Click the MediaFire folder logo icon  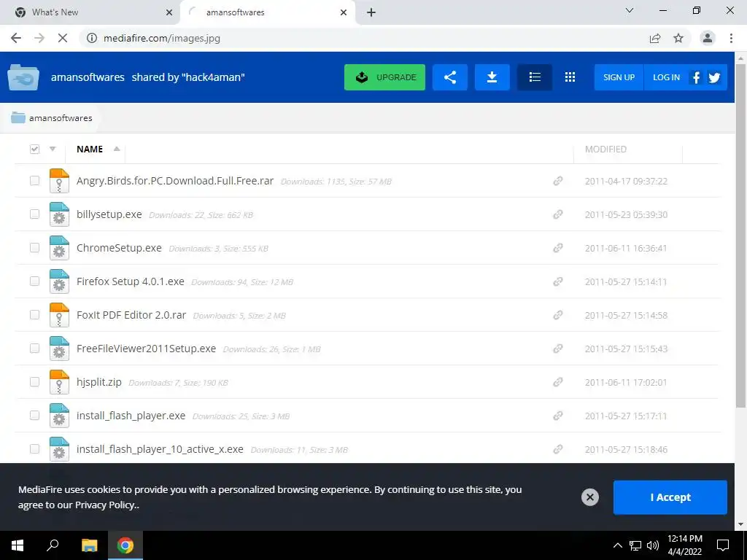(x=23, y=77)
